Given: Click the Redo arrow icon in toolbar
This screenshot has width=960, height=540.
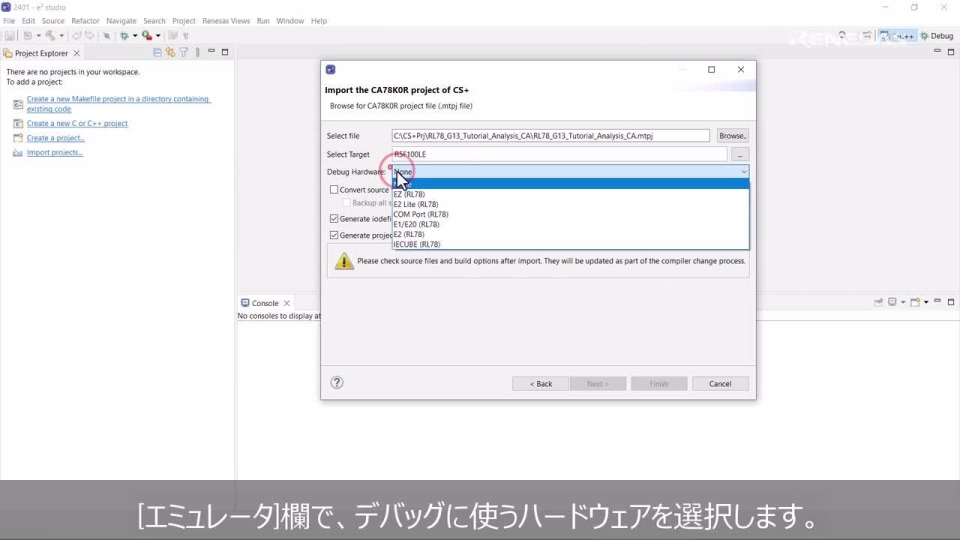Looking at the screenshot, I should coord(89,36).
